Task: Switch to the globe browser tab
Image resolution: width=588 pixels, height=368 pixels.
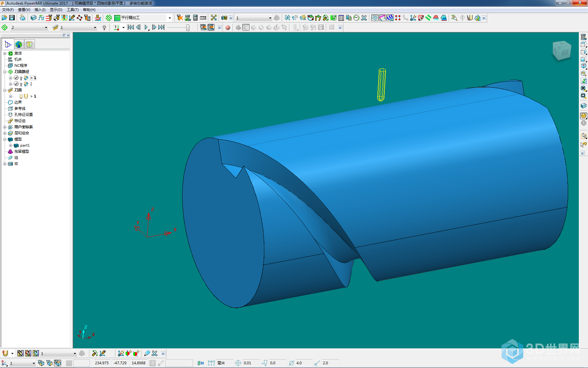Action: [x=19, y=44]
